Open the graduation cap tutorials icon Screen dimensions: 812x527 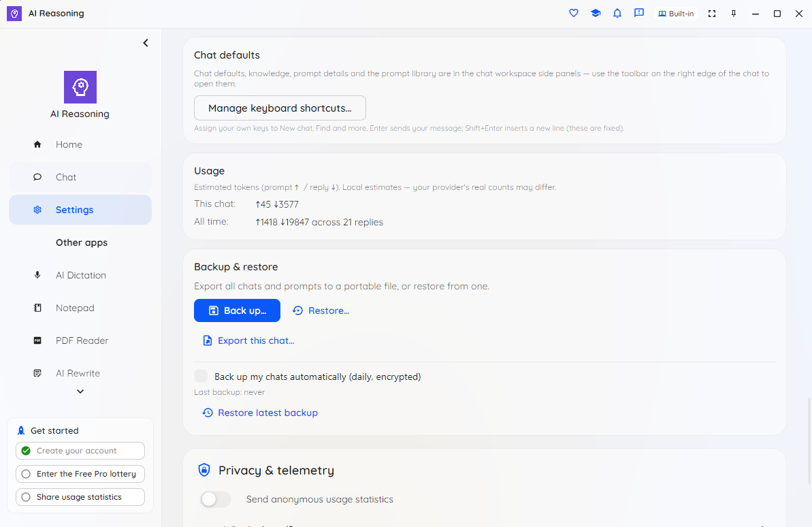coord(596,13)
